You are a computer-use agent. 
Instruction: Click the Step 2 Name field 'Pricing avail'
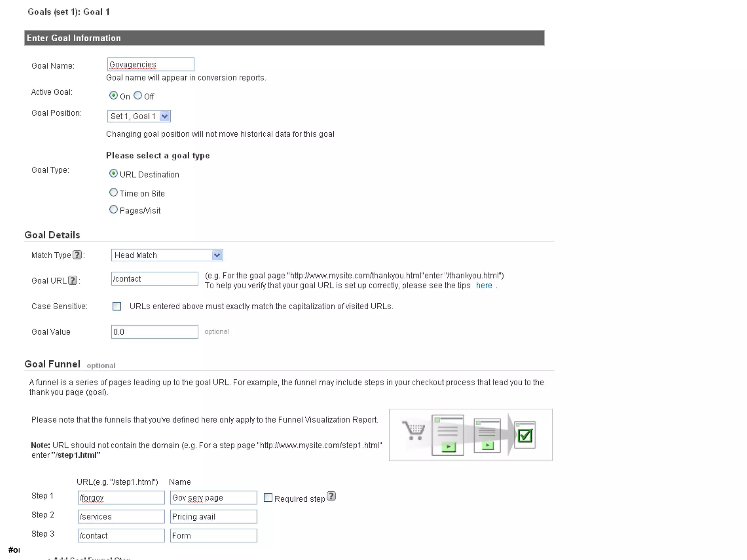pos(213,517)
